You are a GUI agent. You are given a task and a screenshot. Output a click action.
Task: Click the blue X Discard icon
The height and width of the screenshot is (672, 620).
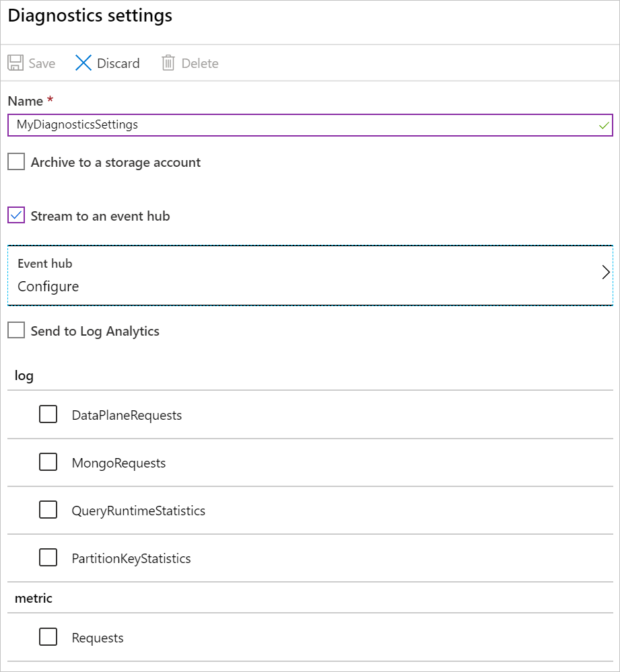click(83, 63)
